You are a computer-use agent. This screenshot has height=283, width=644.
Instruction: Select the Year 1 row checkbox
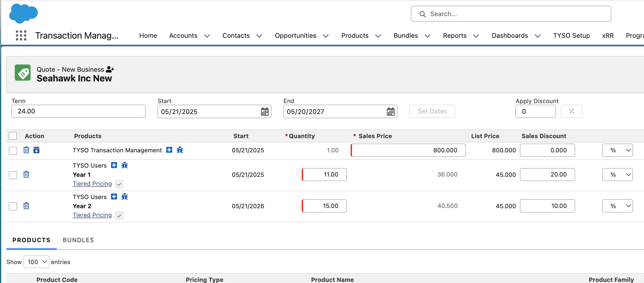pos(13,175)
